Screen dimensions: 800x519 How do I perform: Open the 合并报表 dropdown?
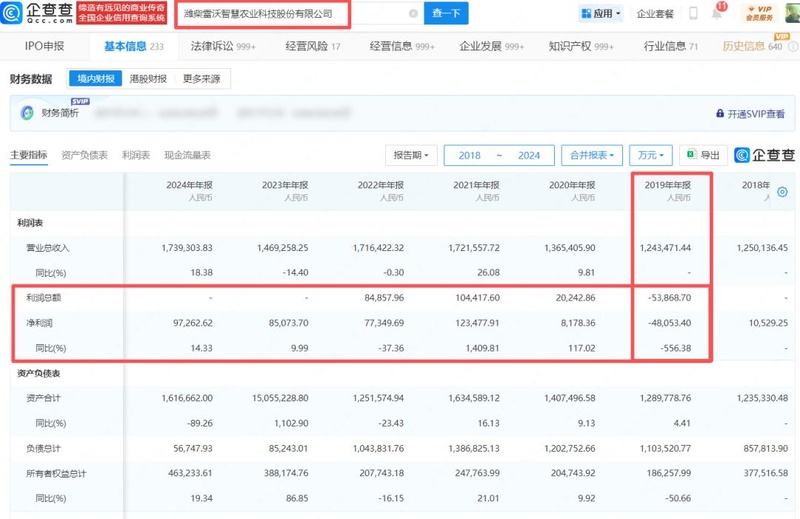[x=590, y=155]
